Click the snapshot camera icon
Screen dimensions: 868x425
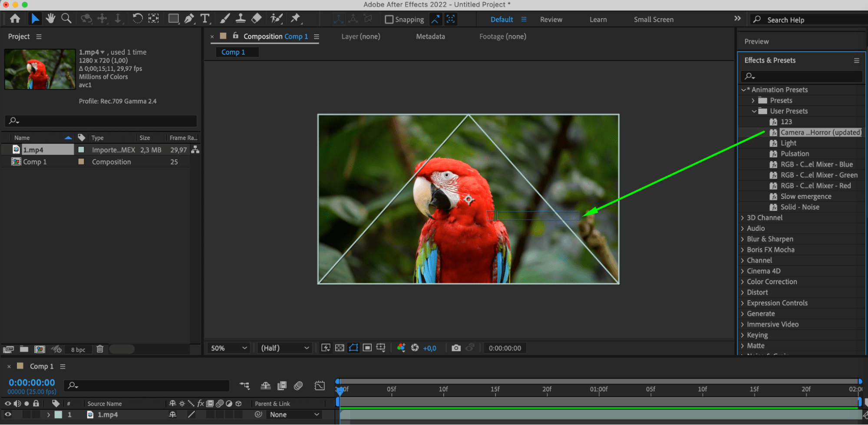coord(456,348)
